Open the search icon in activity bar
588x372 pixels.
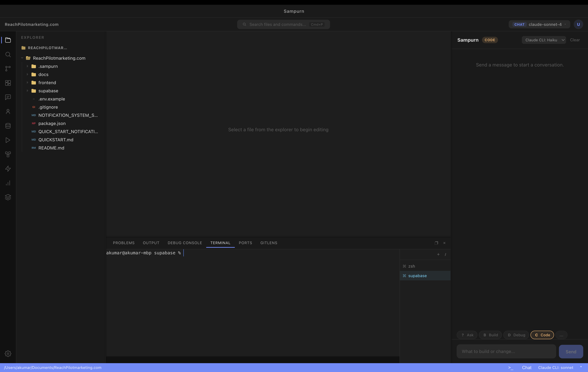(8, 54)
